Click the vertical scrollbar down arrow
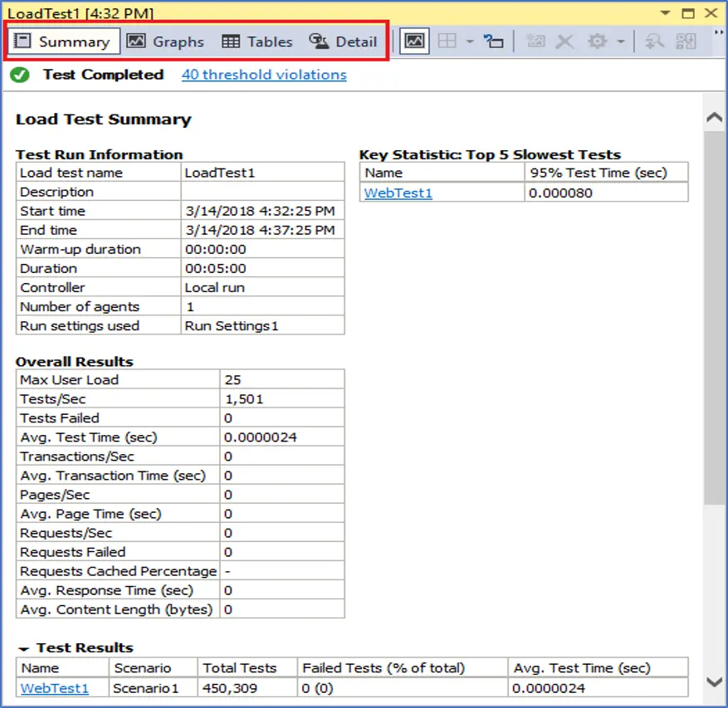728x708 pixels. pos(713,682)
